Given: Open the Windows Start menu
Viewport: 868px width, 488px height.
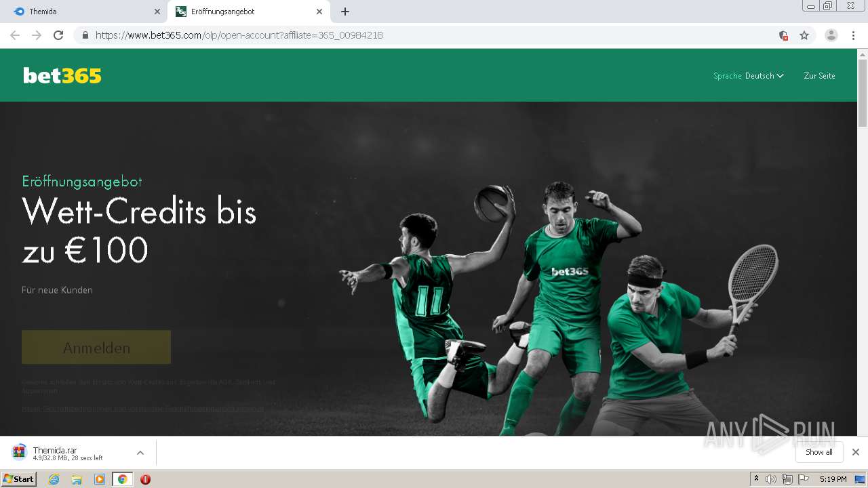Looking at the screenshot, I should point(19,479).
